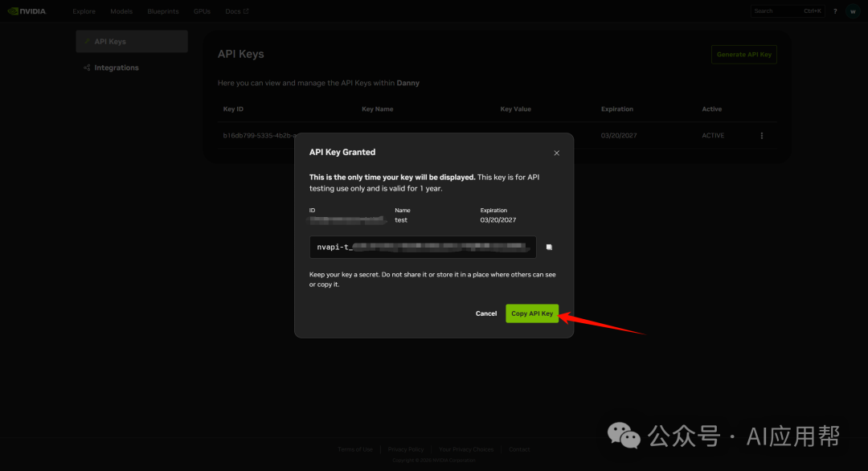
Task: Click the Integrations share icon
Action: pos(87,68)
